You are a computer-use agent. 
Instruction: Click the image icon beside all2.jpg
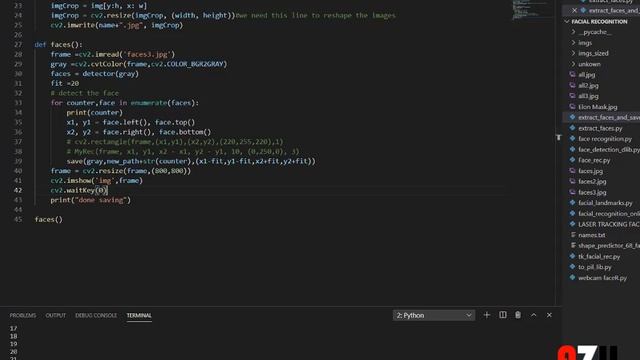click(x=572, y=85)
